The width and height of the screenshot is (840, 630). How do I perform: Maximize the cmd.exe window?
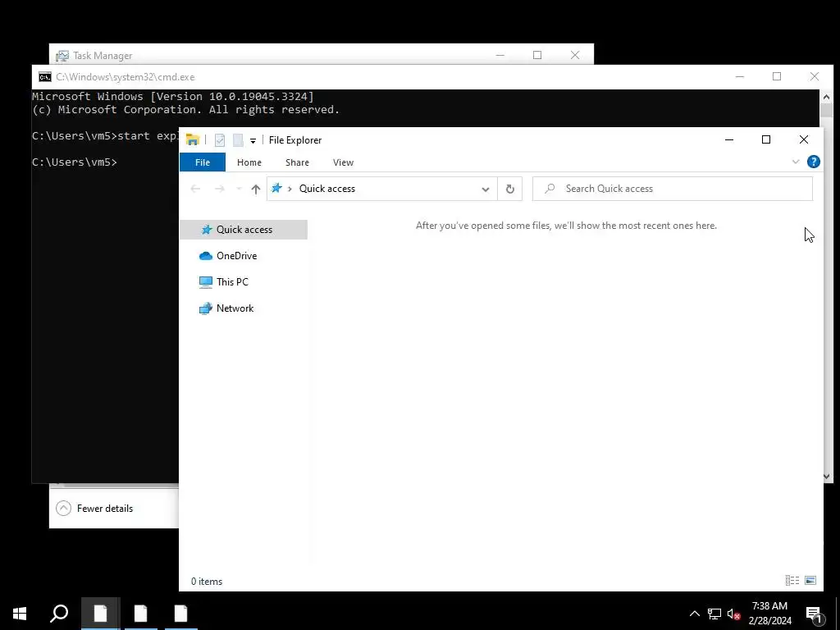coord(777,76)
